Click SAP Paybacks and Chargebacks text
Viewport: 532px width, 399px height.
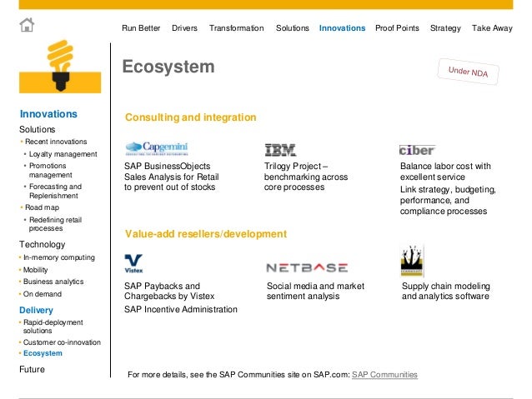(x=169, y=292)
